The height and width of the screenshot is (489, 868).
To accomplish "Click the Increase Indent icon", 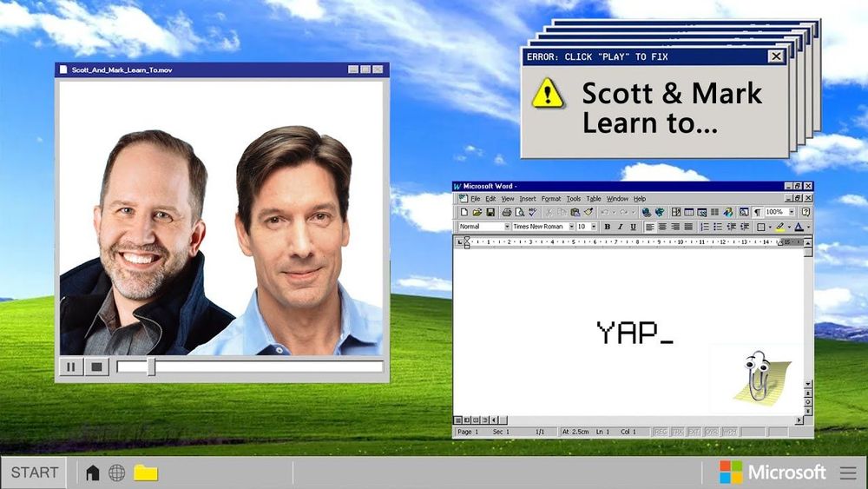I will [x=745, y=227].
